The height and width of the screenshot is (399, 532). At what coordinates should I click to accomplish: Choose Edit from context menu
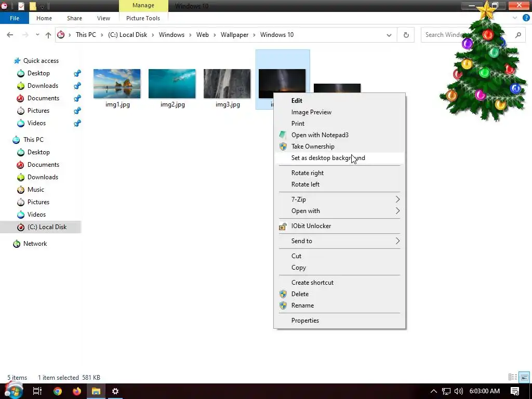(339, 100)
